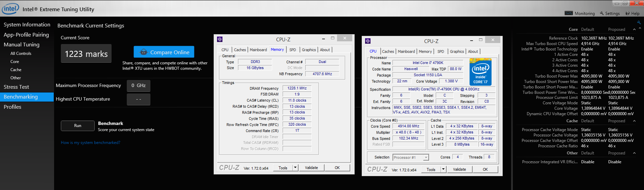Open App-Profile Pairing section

[27, 35]
